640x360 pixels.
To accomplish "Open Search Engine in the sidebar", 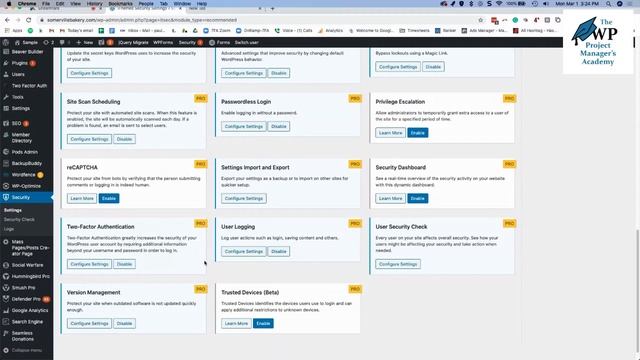I will 27,322.
